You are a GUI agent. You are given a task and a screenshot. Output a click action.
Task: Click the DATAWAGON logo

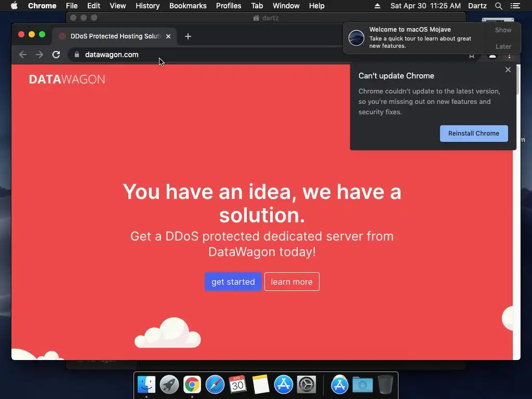[x=67, y=79]
